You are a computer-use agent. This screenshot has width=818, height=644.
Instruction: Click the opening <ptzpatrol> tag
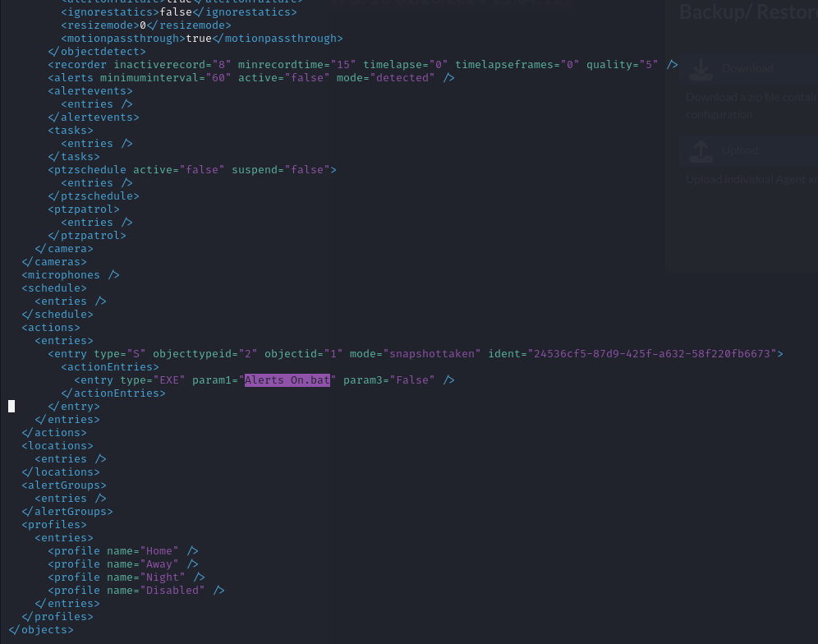(x=84, y=209)
